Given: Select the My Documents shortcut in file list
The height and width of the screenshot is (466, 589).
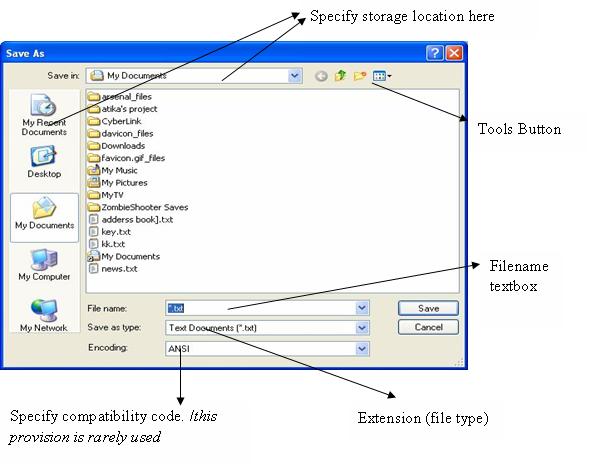Looking at the screenshot, I should coord(124,256).
